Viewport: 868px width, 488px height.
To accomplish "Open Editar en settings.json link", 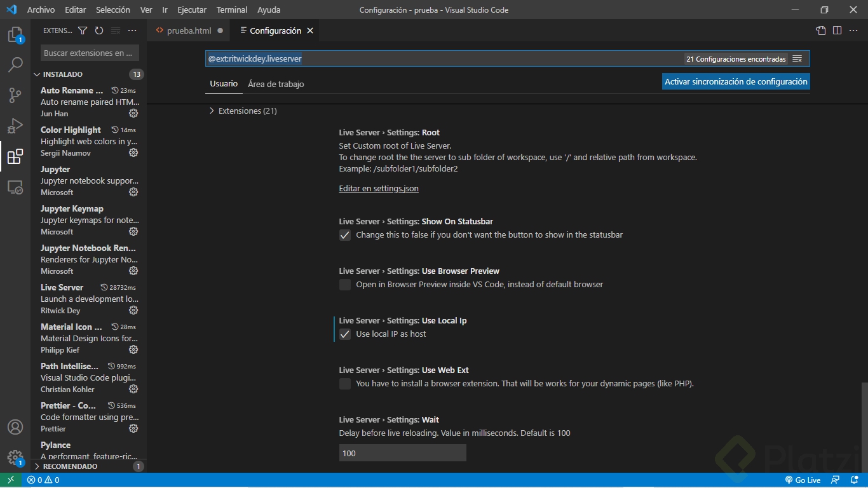I will click(379, 188).
